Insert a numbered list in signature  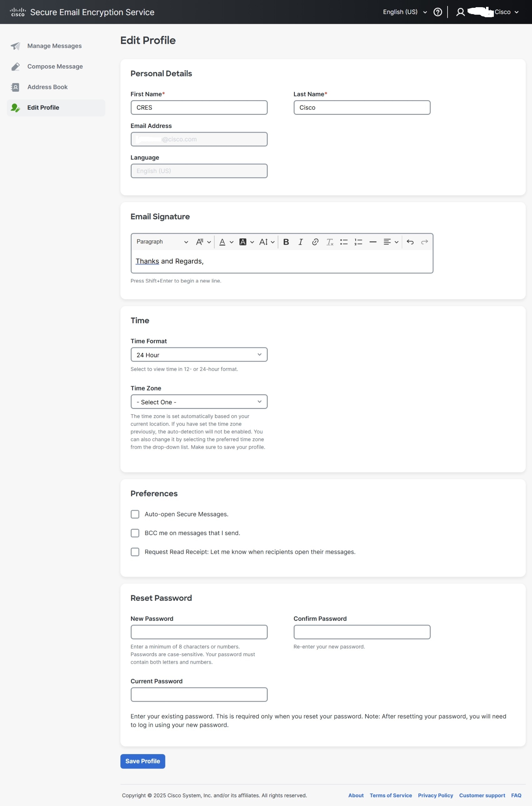(x=358, y=242)
